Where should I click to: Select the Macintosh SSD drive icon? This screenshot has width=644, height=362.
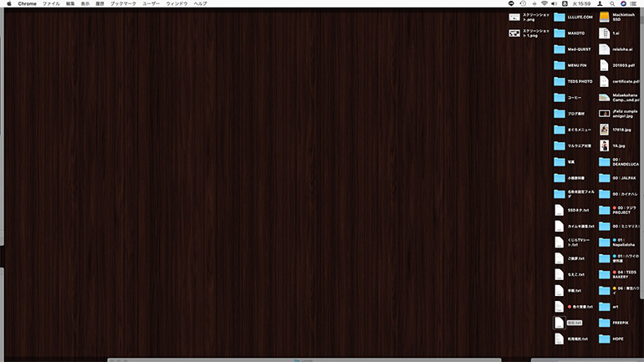[x=604, y=17]
